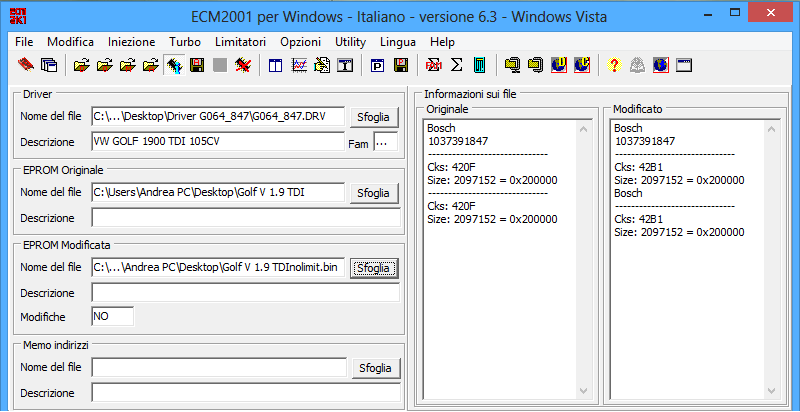Click Originale panel scrollbar up arrow
The image size is (800, 412).
coord(584,130)
